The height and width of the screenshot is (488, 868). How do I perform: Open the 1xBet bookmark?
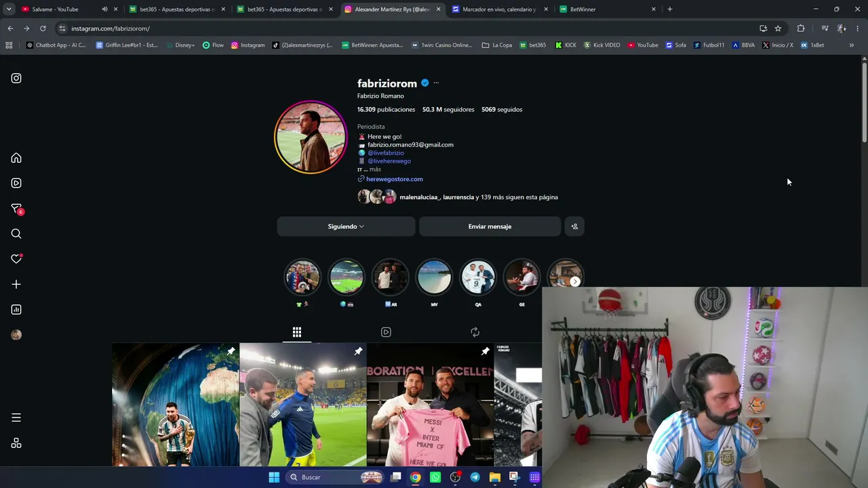[812, 45]
